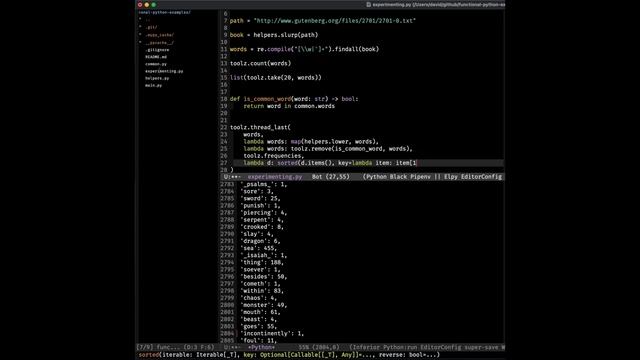Click experimenting.py buffer name in mode line

pos(275,177)
